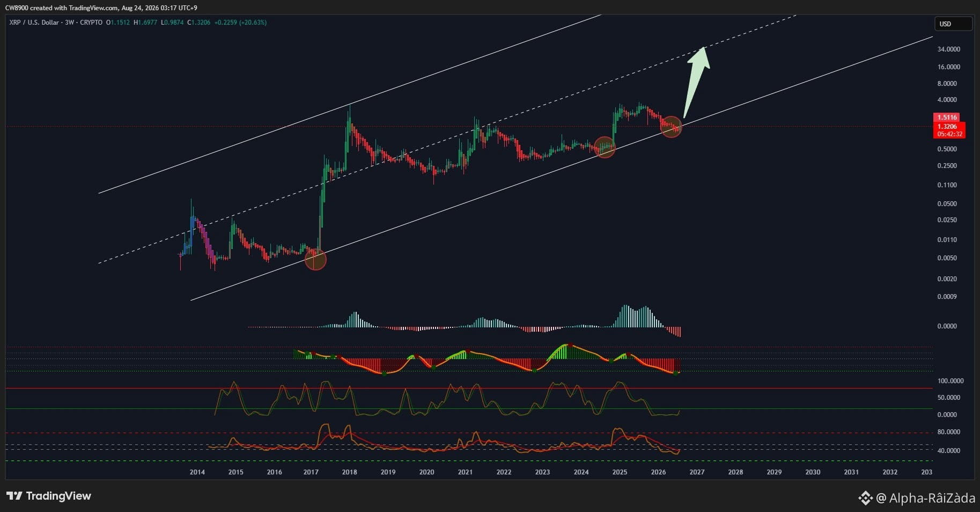Screen dimensions: 980x512
Task: Click the 0.0110 price scale label
Action: pyautogui.click(x=947, y=240)
